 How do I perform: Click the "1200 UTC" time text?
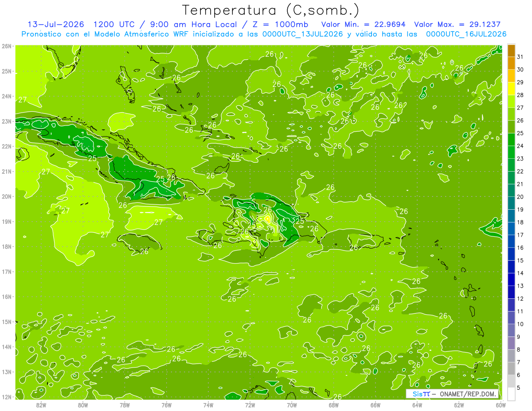click(x=113, y=24)
